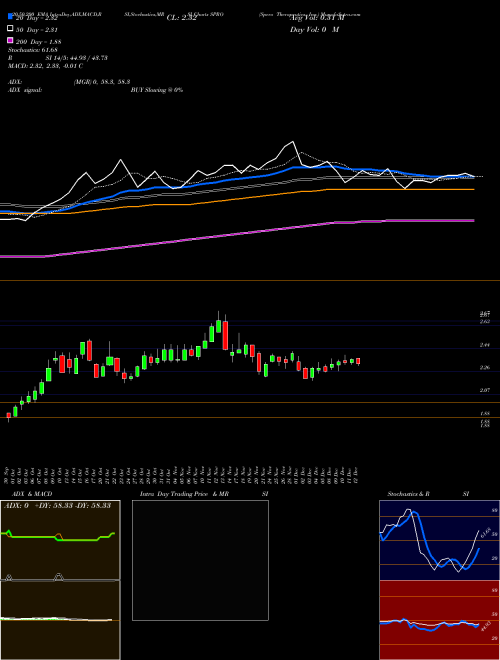Click the 'Stochastics: 61.68' reading
The image size is (500, 660).
(x=32, y=50)
